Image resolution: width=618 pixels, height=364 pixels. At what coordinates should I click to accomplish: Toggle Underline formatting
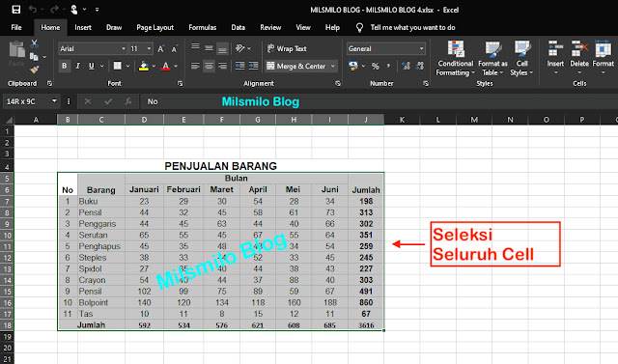click(91, 66)
